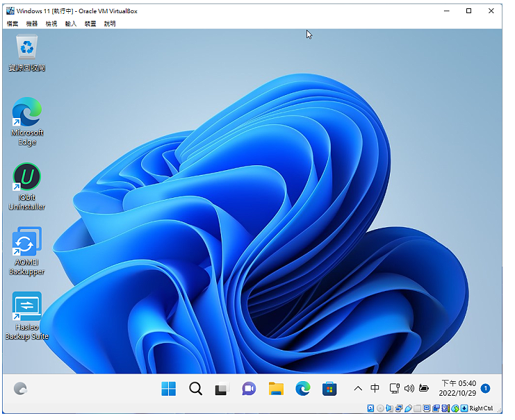
Task: Click VirtualBox network adapters indicator
Action: pyautogui.click(x=399, y=408)
